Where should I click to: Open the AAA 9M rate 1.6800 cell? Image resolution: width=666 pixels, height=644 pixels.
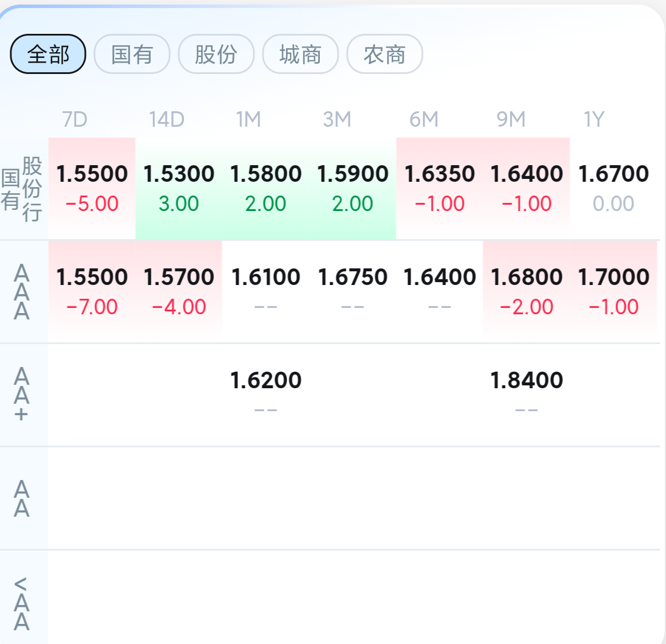(x=526, y=292)
